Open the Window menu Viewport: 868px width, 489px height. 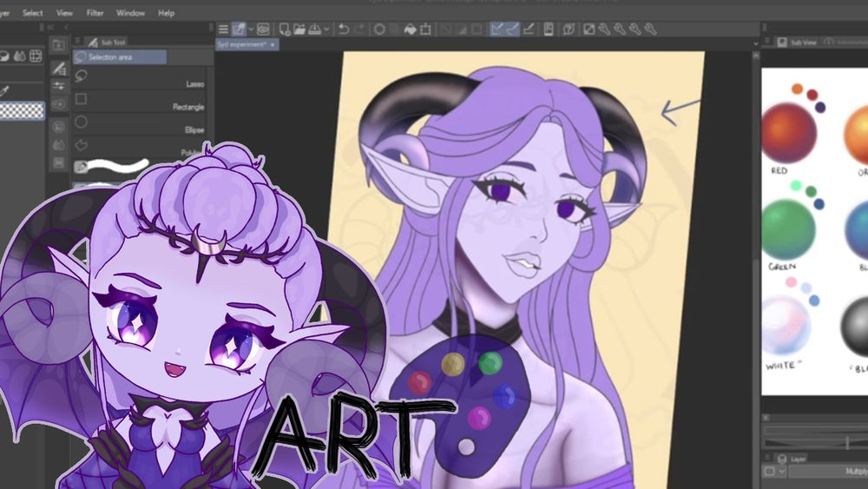[130, 13]
